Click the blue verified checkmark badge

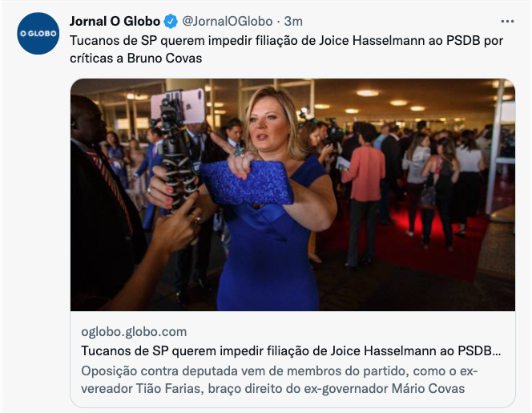point(171,22)
